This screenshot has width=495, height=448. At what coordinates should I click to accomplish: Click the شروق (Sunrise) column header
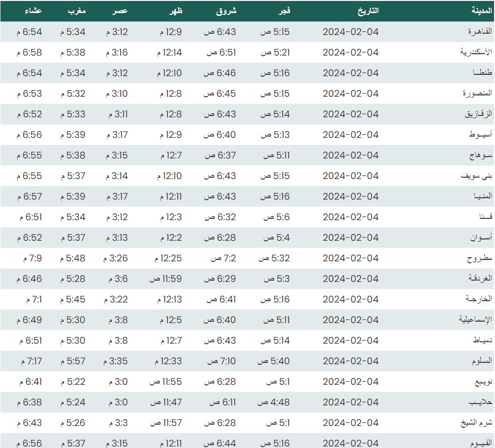(226, 11)
